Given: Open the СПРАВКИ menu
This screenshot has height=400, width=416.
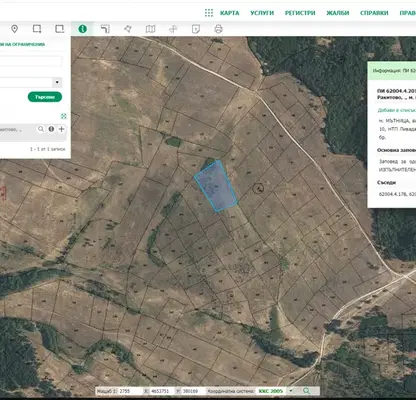Looking at the screenshot, I should (374, 13).
